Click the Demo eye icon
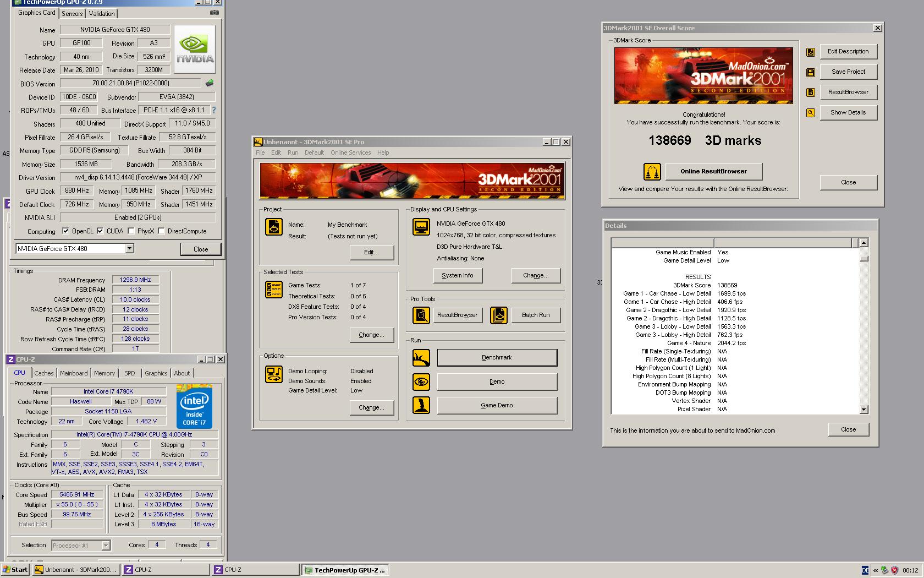The width and height of the screenshot is (924, 578). point(421,381)
